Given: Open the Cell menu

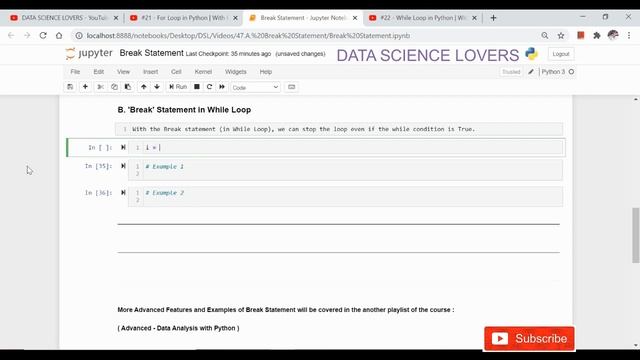Looking at the screenshot, I should pyautogui.click(x=176, y=72).
